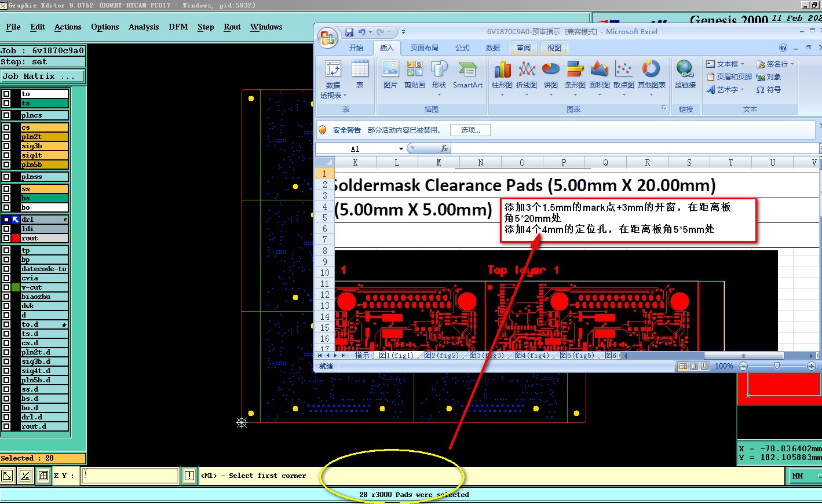Insert a hyperlink (超链接)
Image resolution: width=822 pixels, height=504 pixels.
click(685, 75)
